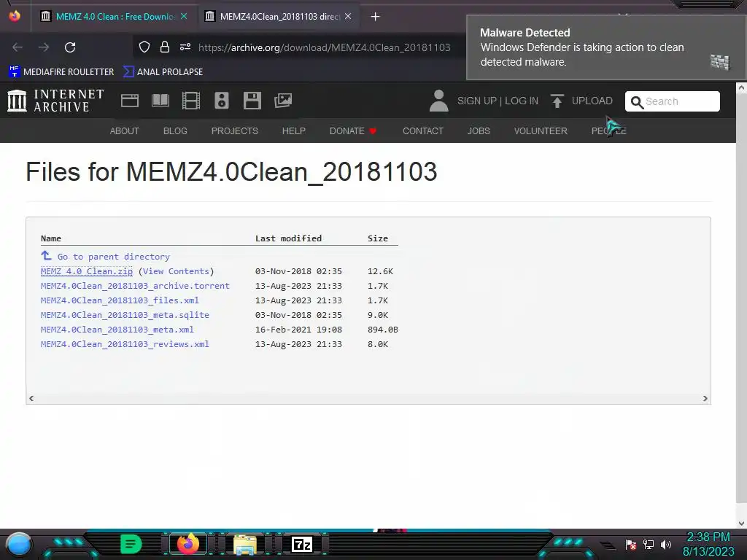Open MEMZ4.0Clean_20181103_files.xml
The height and width of the screenshot is (560, 747).
pyautogui.click(x=120, y=300)
